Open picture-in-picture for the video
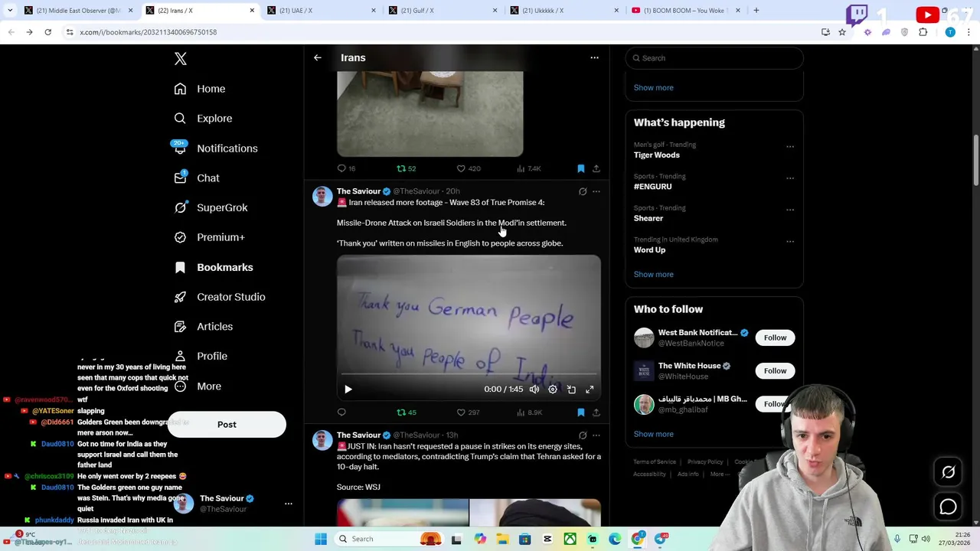Viewport: 980px width, 551px height. tap(571, 390)
